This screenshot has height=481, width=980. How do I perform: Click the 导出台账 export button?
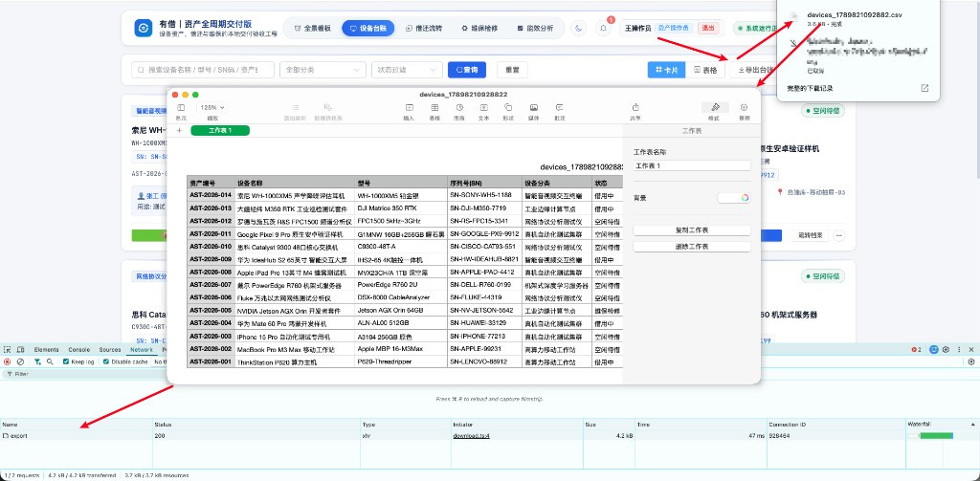[754, 70]
